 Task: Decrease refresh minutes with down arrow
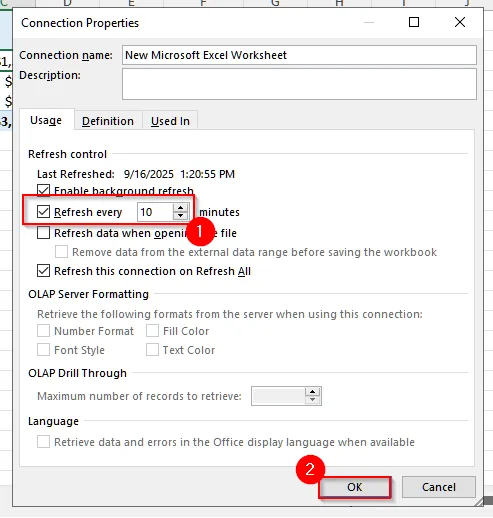tap(180, 216)
